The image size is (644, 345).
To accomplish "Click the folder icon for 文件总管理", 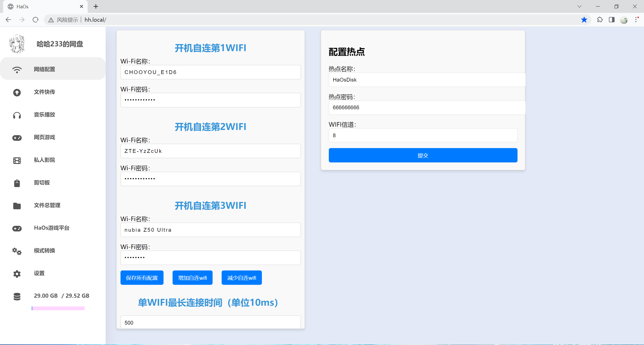I will coord(17,206).
